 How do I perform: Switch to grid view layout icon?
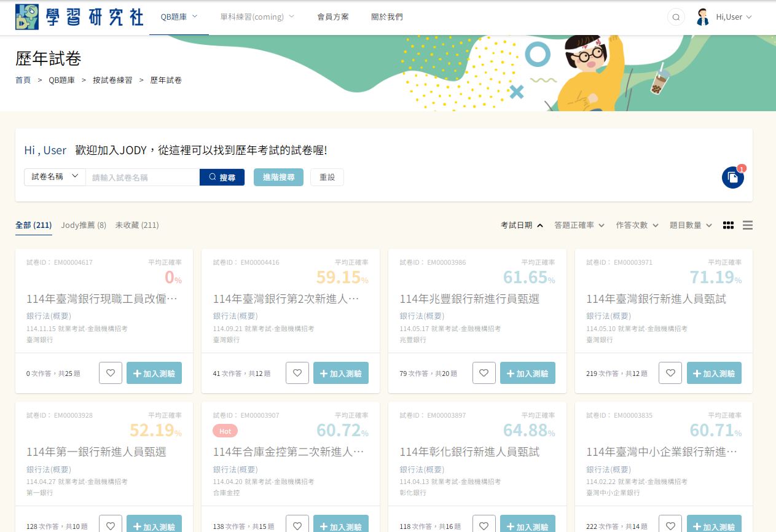[728, 225]
